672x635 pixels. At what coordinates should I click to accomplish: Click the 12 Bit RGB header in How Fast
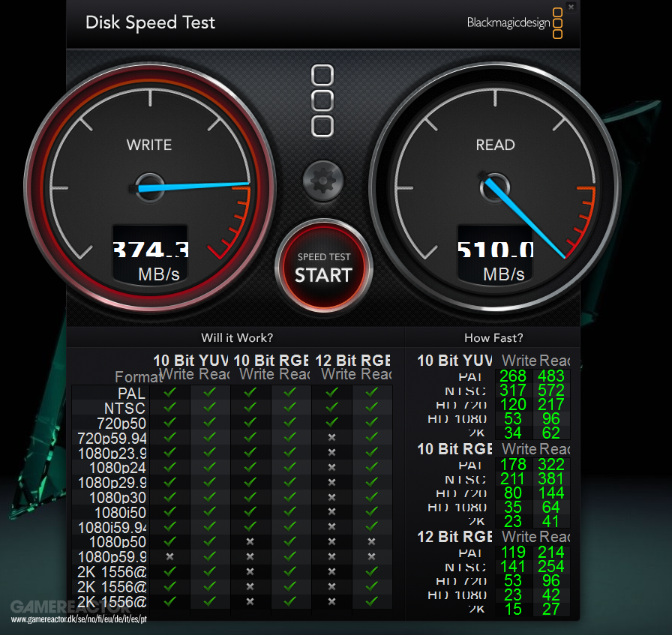pyautogui.click(x=454, y=537)
